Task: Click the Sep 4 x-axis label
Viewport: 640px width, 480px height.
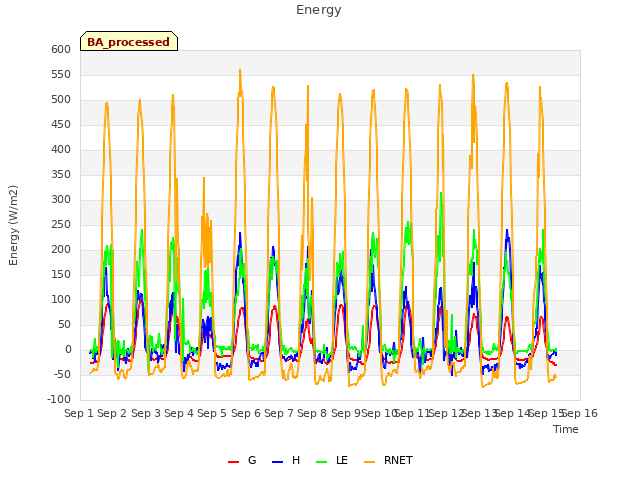Action: tap(179, 413)
